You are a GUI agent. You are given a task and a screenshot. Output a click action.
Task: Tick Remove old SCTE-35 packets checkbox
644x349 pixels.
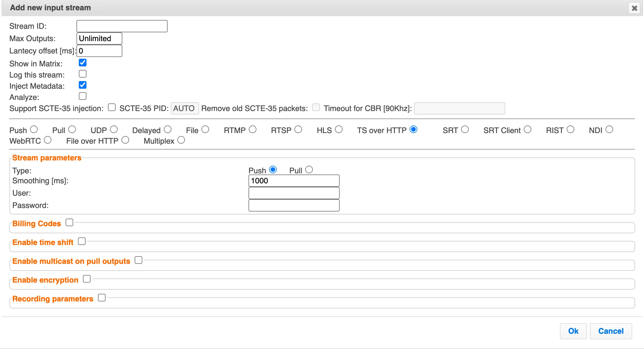pos(316,107)
